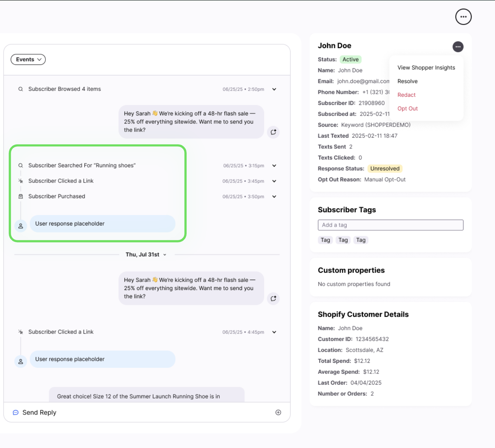Click the first user avatar icon beside response placeholder
The image size is (495, 448).
click(21, 226)
